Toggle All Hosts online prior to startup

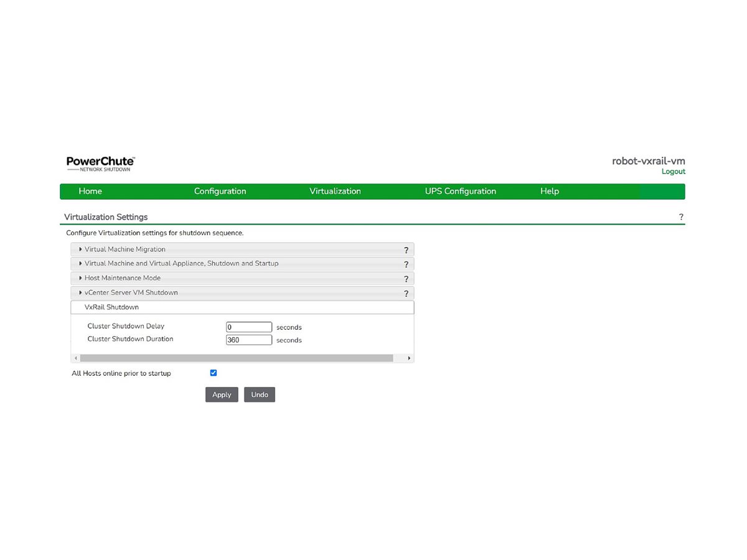click(x=214, y=373)
